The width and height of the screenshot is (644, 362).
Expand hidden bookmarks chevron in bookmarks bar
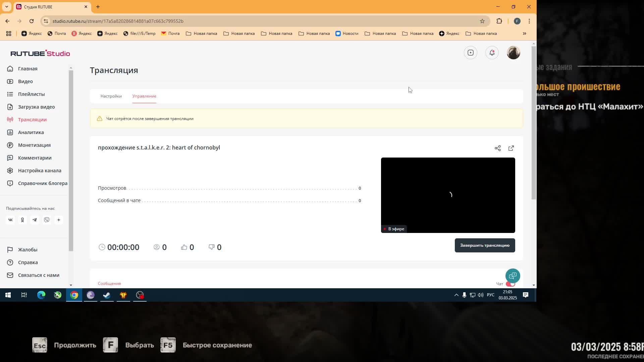point(525,34)
